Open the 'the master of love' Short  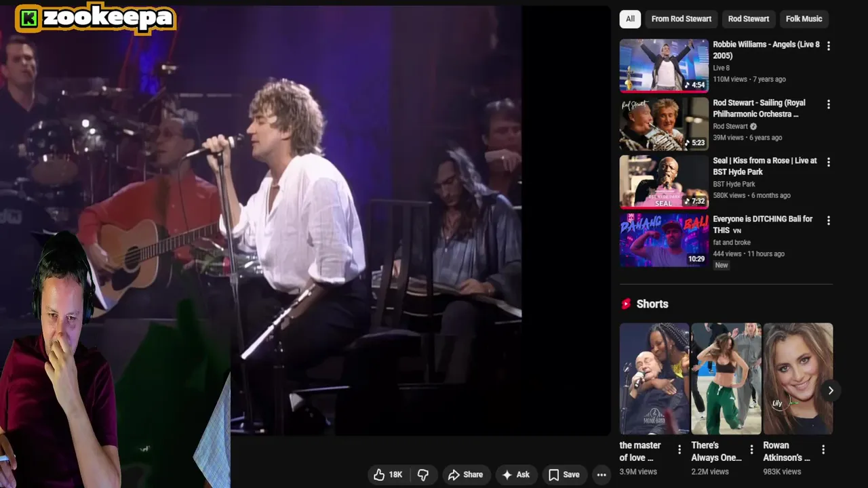654,379
